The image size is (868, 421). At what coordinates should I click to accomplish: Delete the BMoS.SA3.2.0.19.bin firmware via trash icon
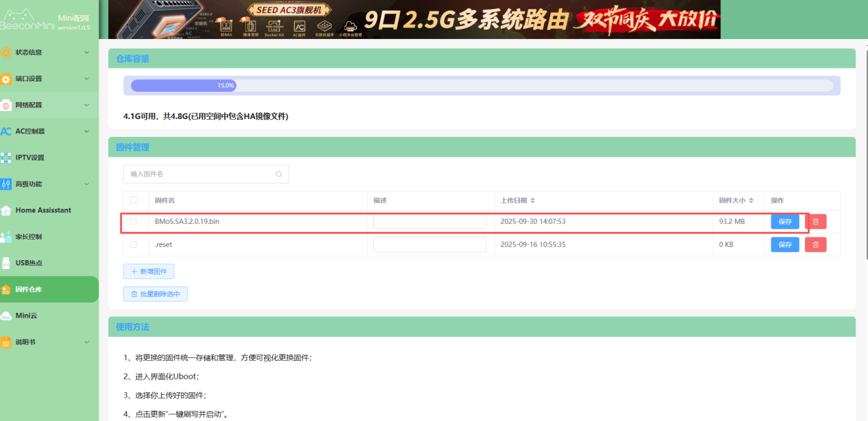click(x=815, y=222)
